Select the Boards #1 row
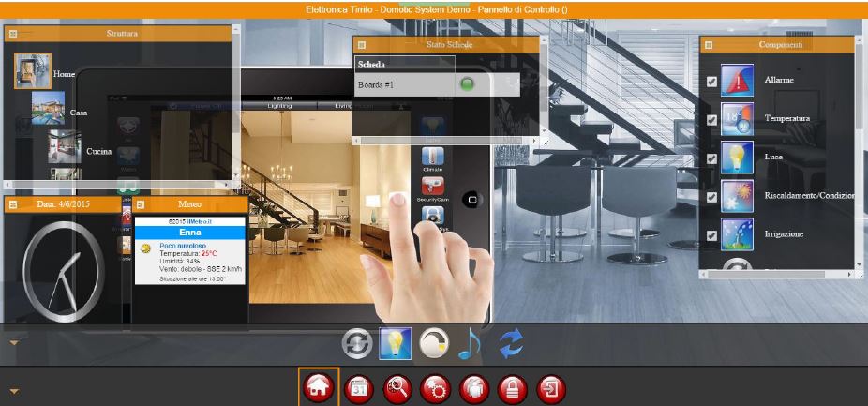Image resolution: width=868 pixels, height=406 pixels. click(x=437, y=84)
